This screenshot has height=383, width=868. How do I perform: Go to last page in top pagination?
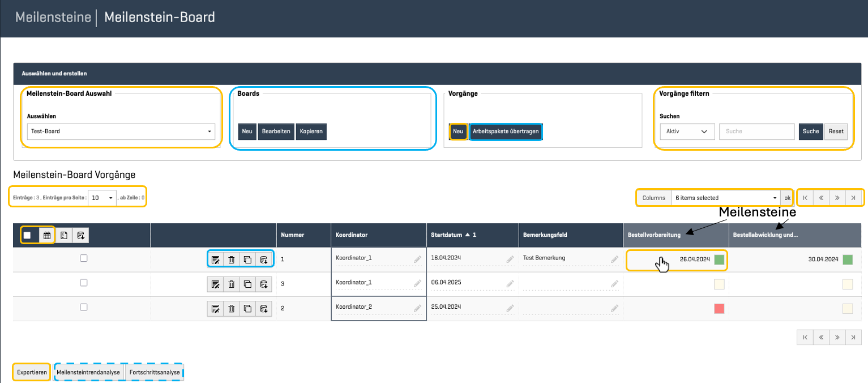(853, 198)
